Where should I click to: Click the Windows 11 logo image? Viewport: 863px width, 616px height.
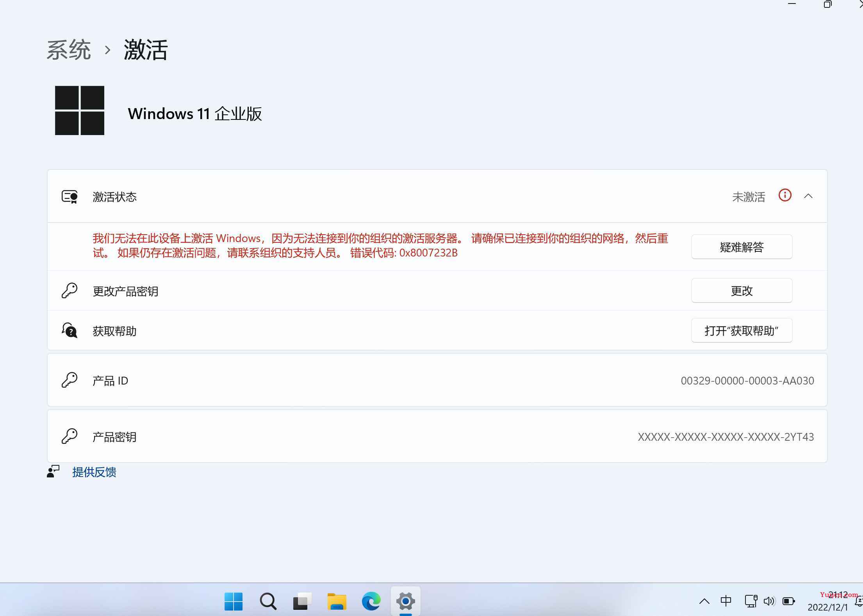click(80, 110)
